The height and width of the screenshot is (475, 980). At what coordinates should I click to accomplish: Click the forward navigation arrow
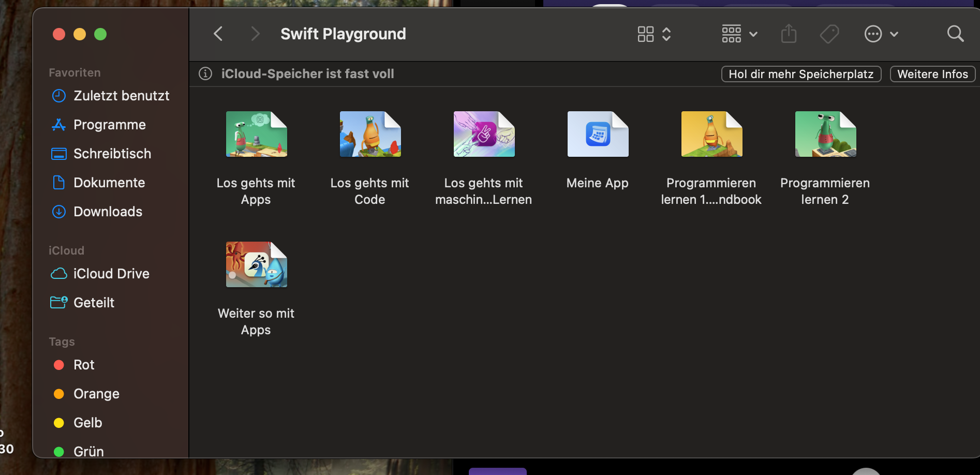point(255,34)
